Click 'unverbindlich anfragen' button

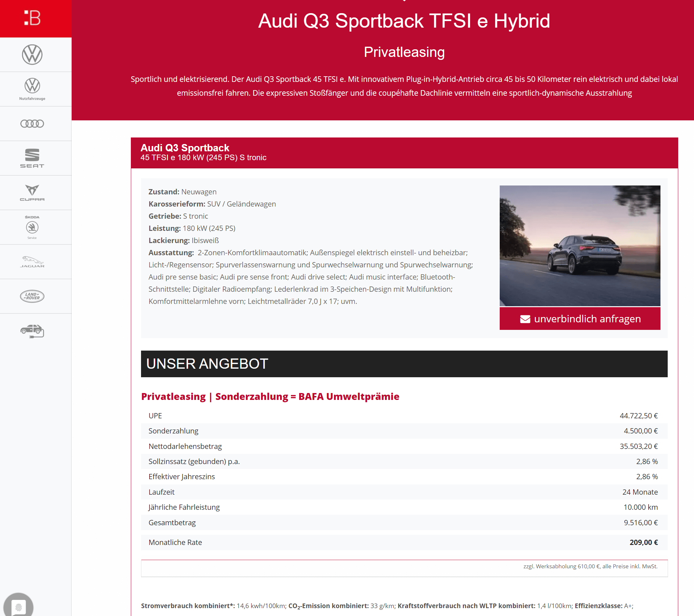[x=580, y=319]
